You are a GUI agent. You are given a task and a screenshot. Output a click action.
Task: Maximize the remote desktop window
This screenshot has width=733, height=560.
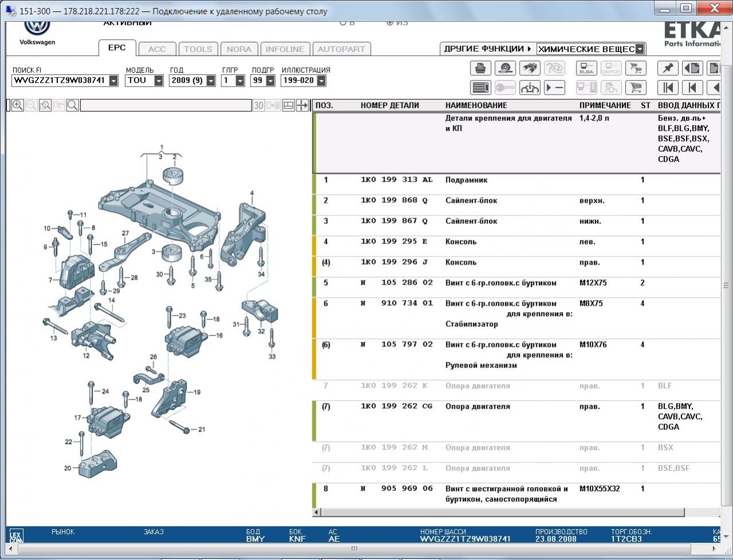[686, 8]
